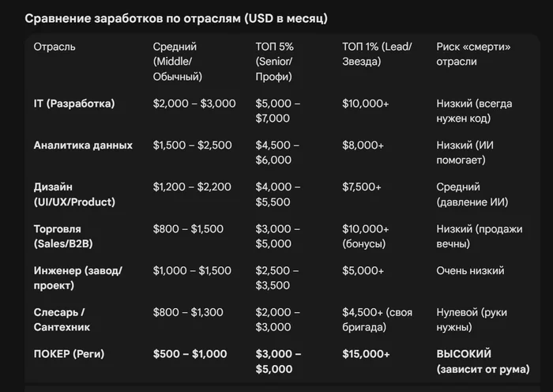553x392 pixels.
Task: Select the "Очень низкий" engineer risk cell
Action: tap(470, 271)
